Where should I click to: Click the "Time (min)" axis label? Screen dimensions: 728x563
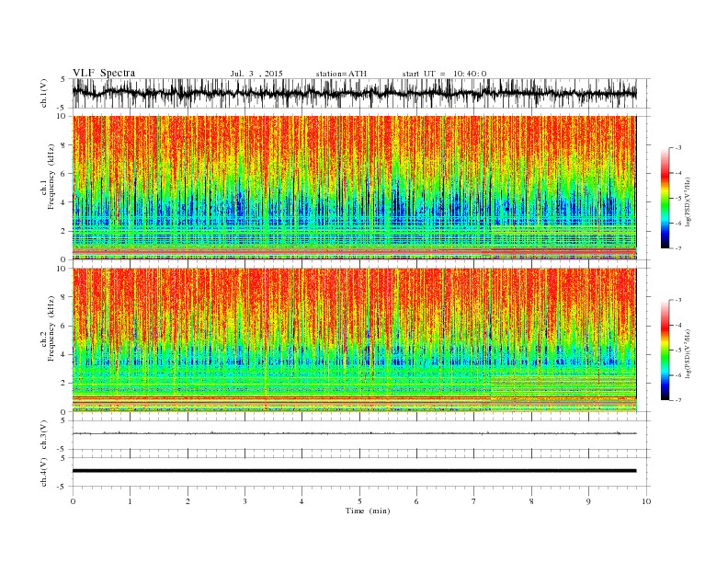pyautogui.click(x=368, y=511)
